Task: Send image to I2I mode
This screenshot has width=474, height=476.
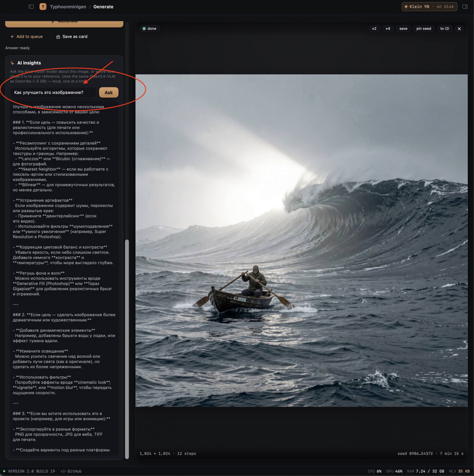Action: [x=445, y=29]
